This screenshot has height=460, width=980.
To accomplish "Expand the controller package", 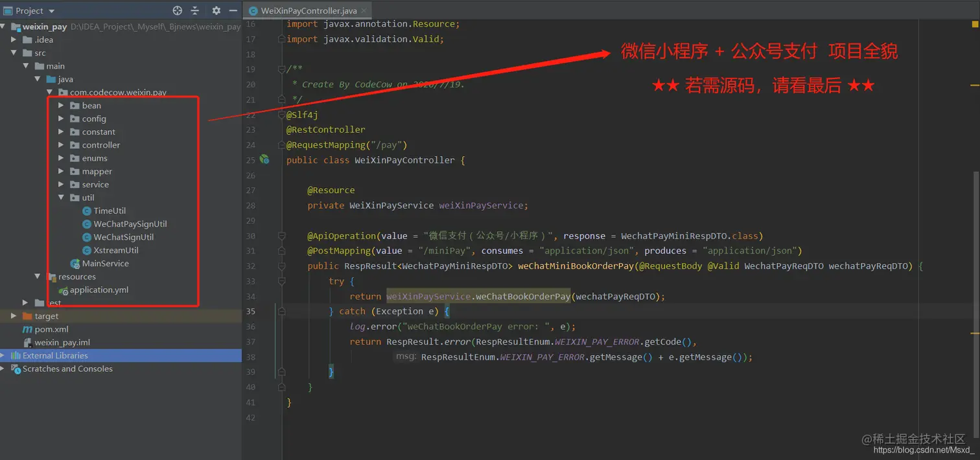I will [61, 145].
